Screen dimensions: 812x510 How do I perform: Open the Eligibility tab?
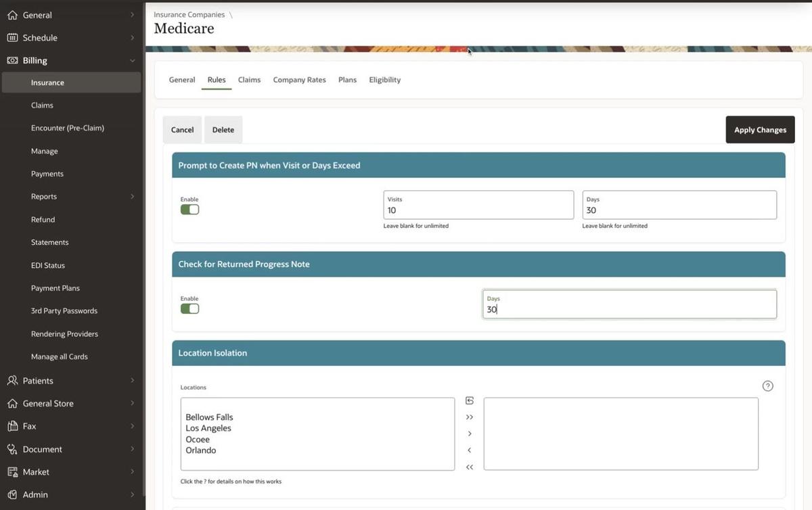(x=384, y=79)
